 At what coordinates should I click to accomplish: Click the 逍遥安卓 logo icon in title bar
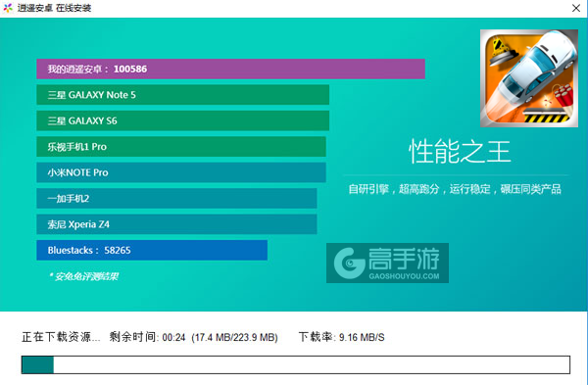(8, 8)
